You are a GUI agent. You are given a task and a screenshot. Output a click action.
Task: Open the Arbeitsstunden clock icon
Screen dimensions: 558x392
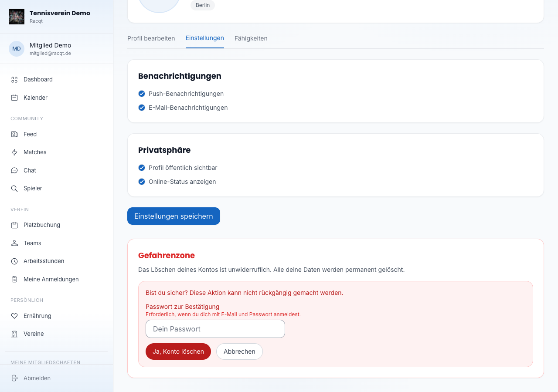click(x=14, y=261)
